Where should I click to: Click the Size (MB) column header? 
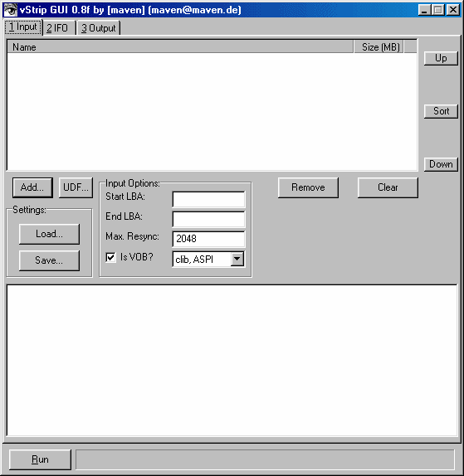[379, 47]
